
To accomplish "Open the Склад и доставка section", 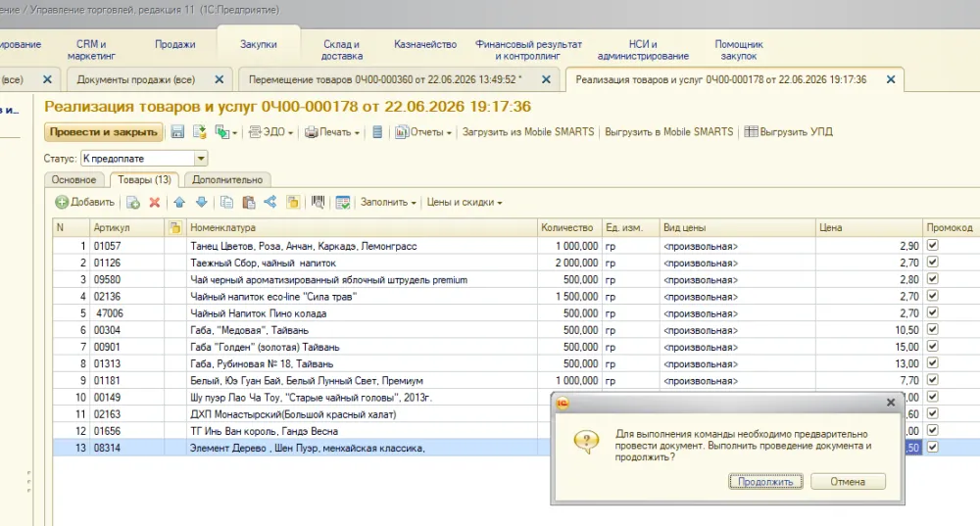I will (342, 50).
